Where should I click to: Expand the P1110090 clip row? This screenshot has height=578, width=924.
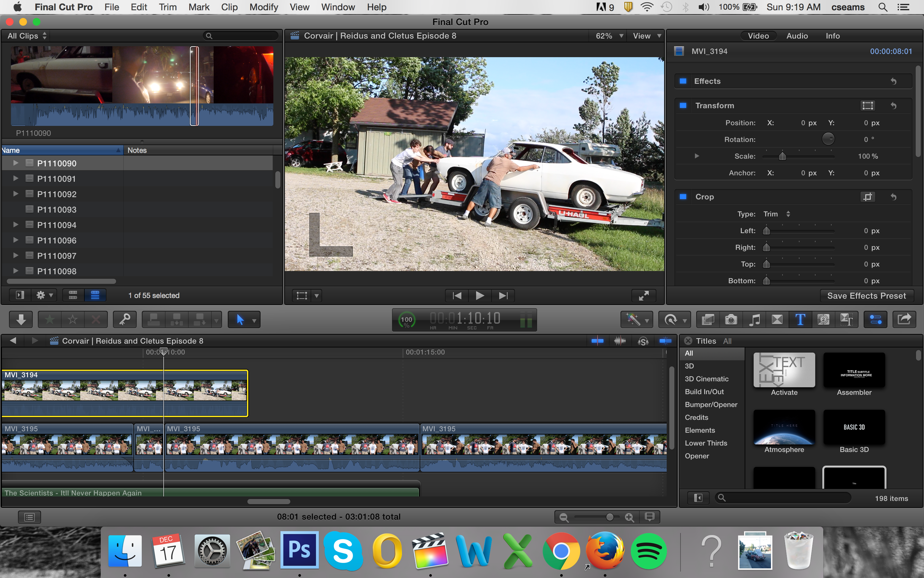click(16, 163)
